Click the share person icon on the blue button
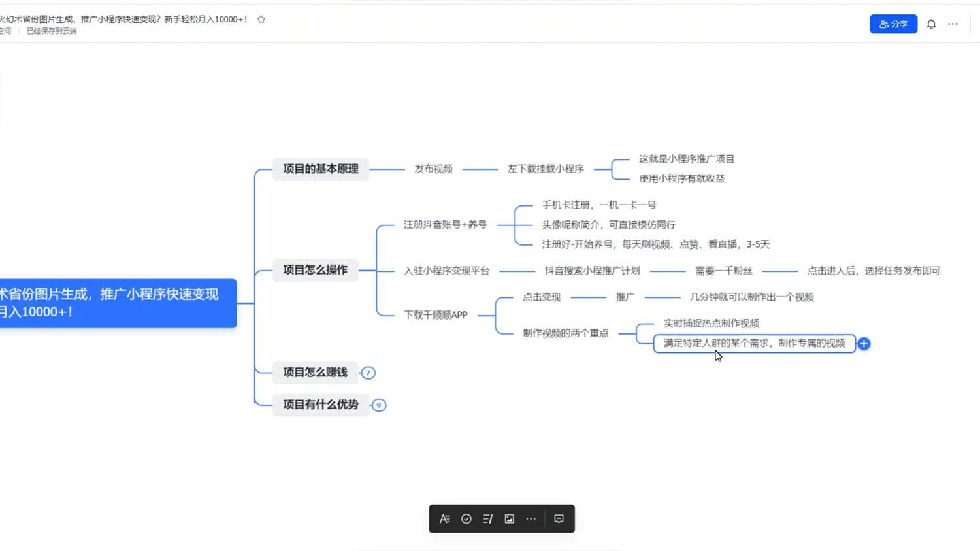 (883, 24)
